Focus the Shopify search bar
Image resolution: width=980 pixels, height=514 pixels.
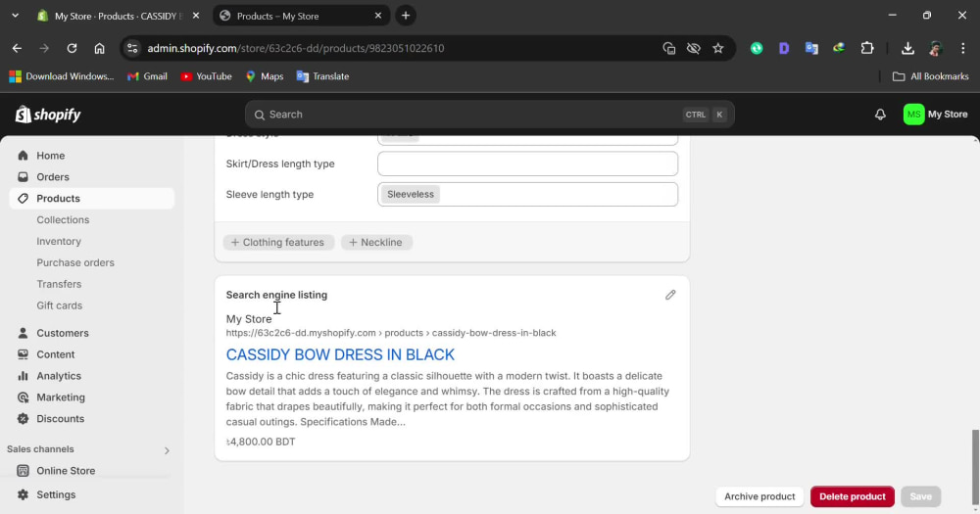(489, 115)
